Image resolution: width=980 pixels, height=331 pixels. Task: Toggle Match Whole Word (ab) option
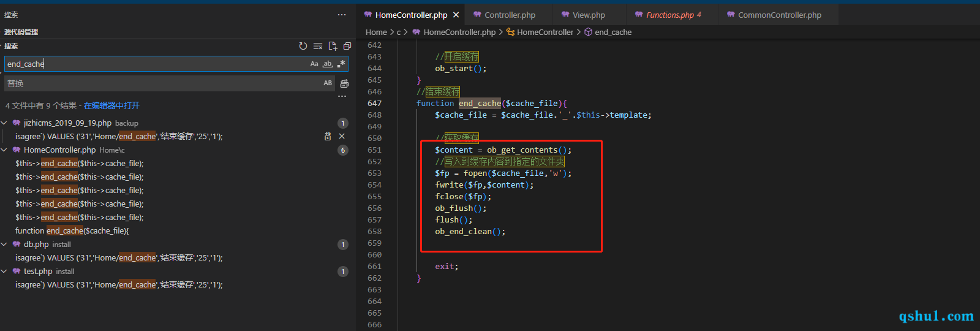coord(328,64)
